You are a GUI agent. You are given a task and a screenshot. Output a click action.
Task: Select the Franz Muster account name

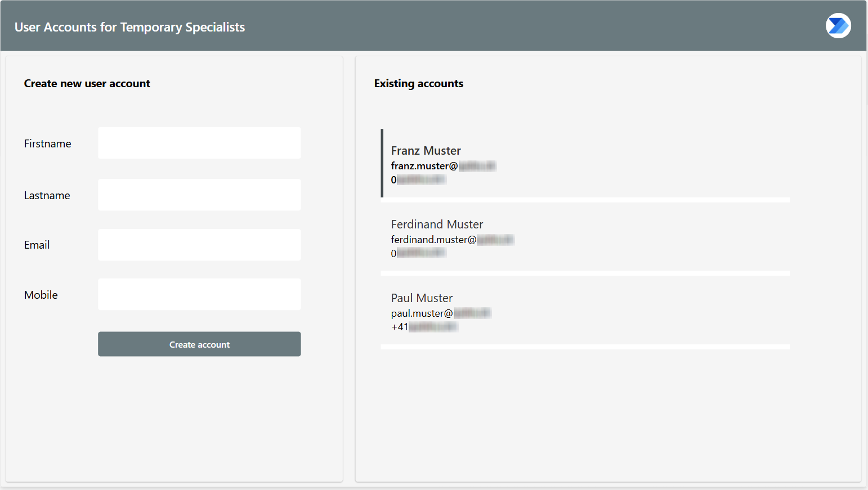[x=426, y=151]
